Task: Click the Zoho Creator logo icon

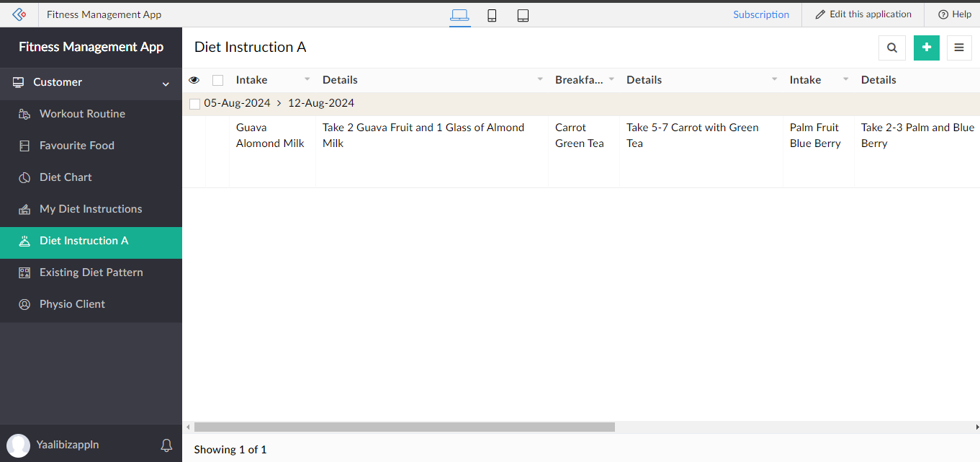Action: coord(19,14)
